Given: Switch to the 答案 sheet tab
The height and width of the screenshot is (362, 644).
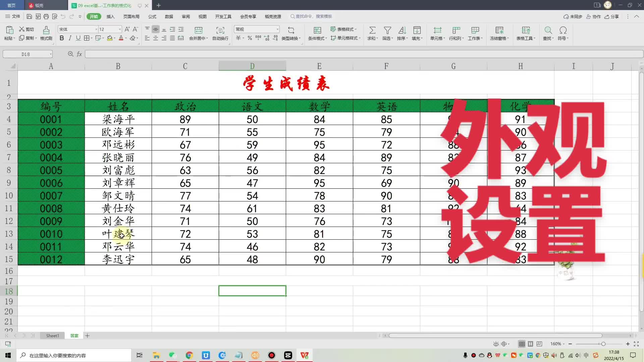Looking at the screenshot, I should [x=74, y=336].
